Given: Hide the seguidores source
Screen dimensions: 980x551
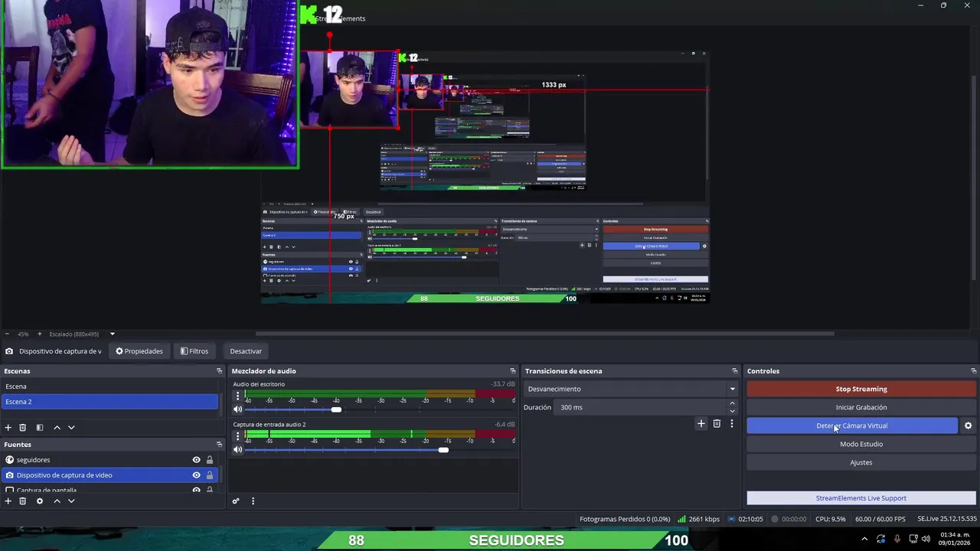Looking at the screenshot, I should [196, 460].
